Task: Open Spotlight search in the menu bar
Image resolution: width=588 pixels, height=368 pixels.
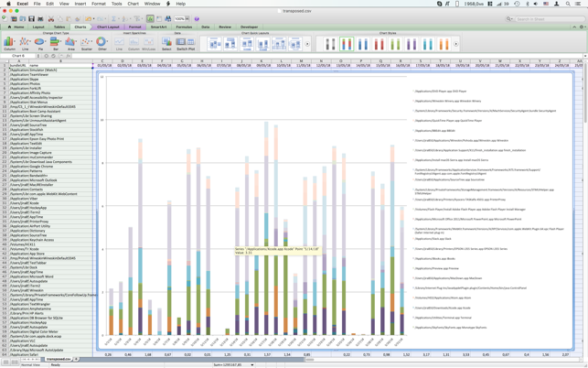Action: (x=568, y=4)
